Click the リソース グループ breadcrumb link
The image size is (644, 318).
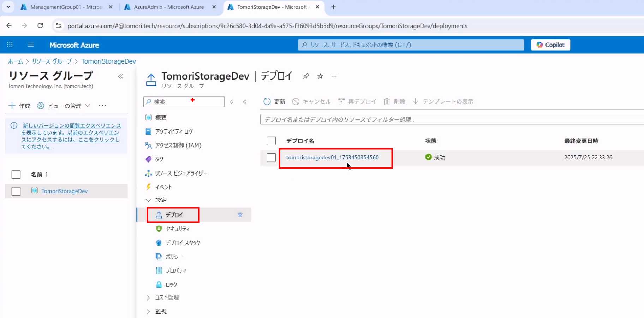coord(52,61)
